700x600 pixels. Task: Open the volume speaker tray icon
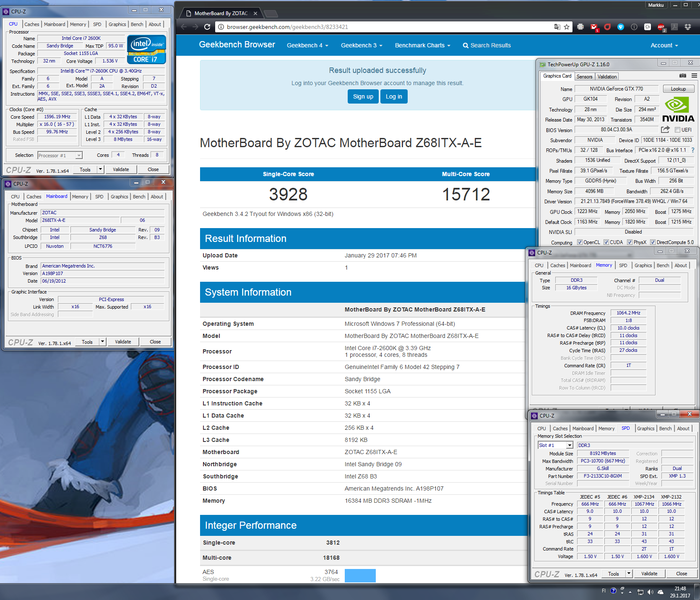pos(650,592)
